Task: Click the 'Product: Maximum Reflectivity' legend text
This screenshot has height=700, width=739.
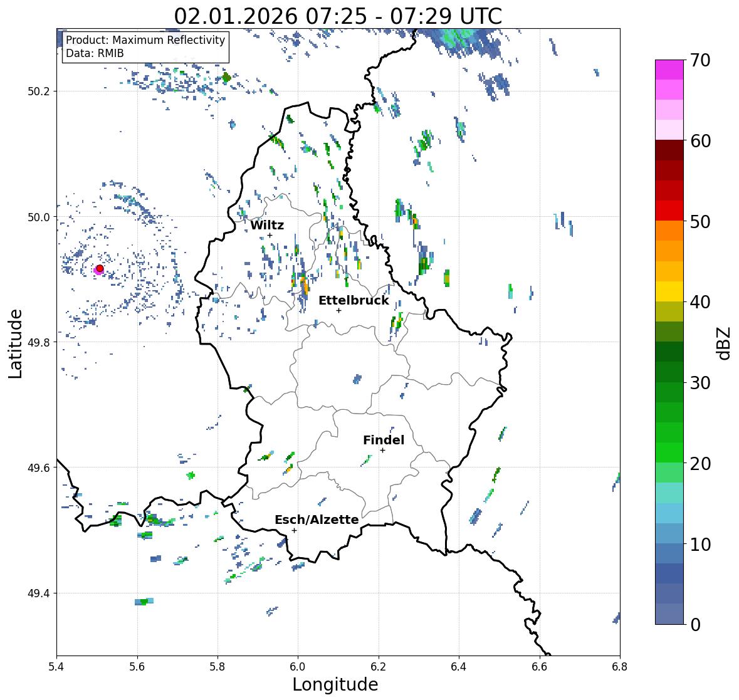Action: pos(145,40)
